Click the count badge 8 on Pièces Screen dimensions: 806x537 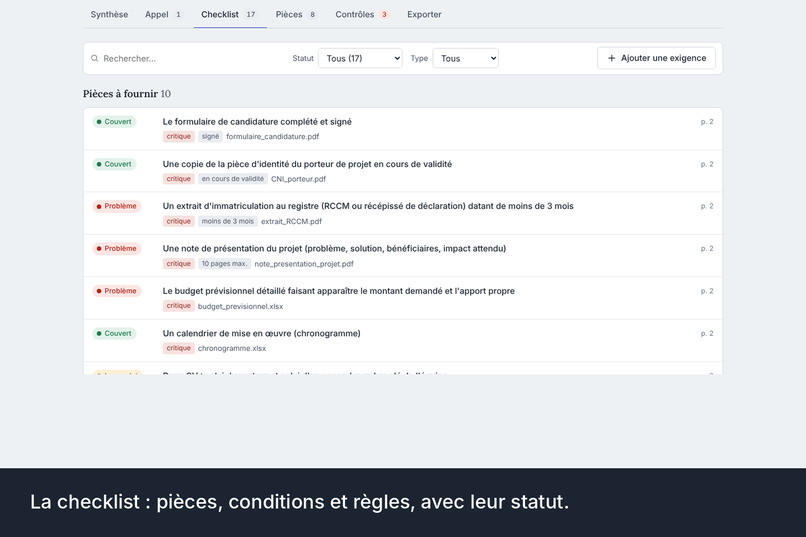(x=312, y=14)
